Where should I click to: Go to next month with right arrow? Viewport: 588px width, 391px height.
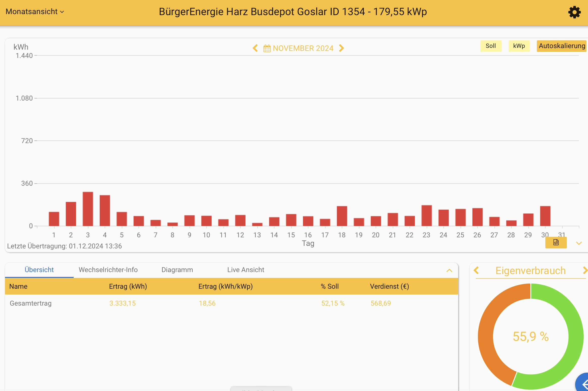click(341, 48)
